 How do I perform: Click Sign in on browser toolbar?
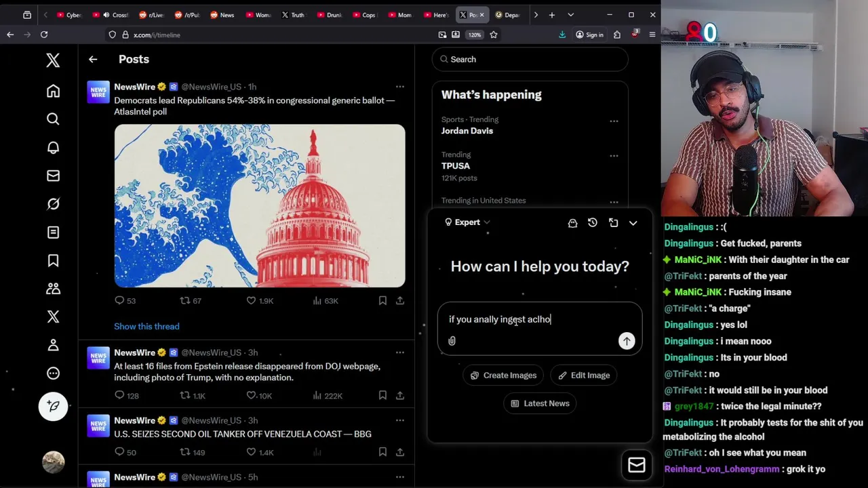[589, 35]
